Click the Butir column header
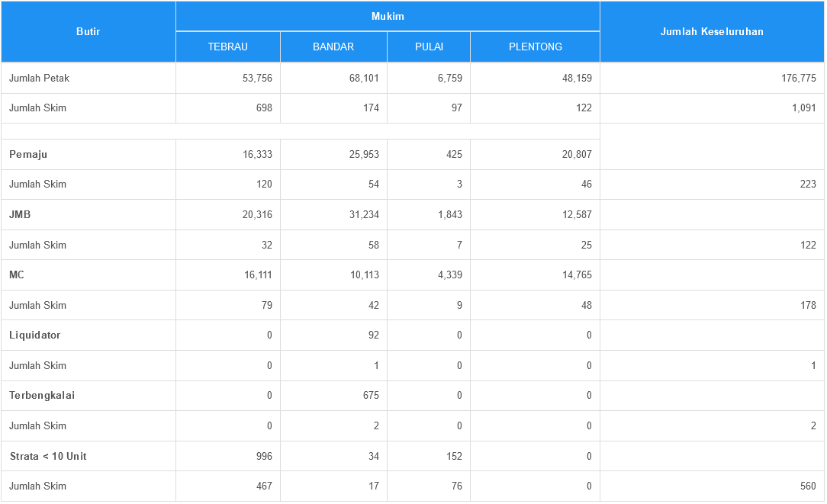The height and width of the screenshot is (504, 827). pos(88,31)
